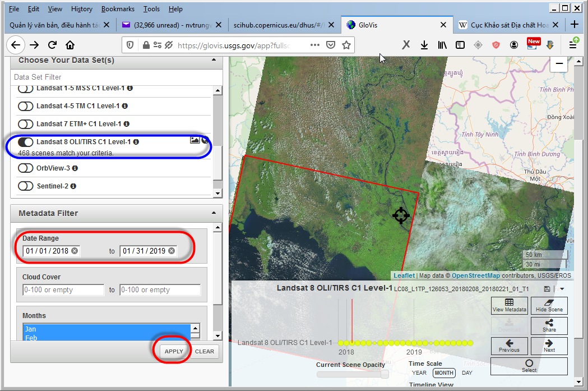This screenshot has height=391, width=588.
Task: Click the orange download-arrow extension icon
Action: click(x=550, y=45)
